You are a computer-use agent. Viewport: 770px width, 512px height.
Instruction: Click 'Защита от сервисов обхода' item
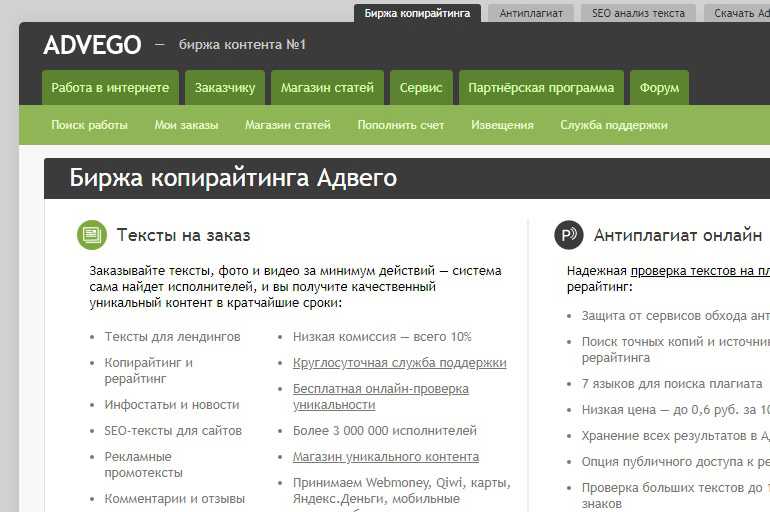676,316
